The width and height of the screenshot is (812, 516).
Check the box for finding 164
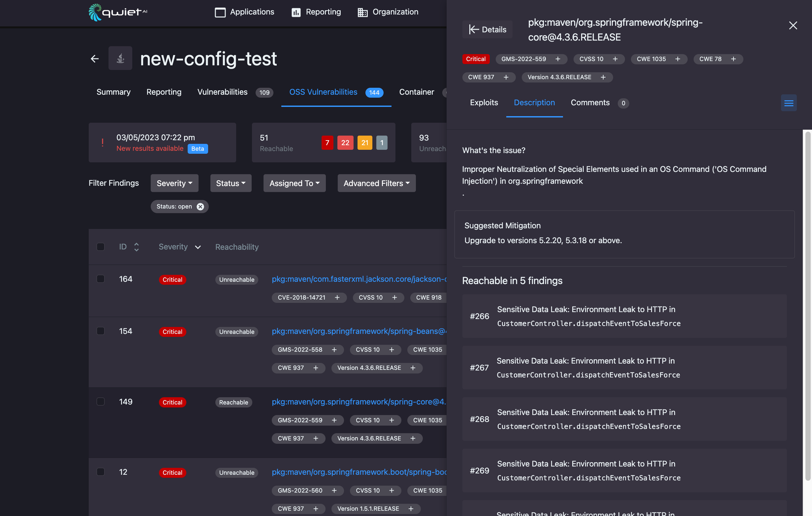[101, 279]
